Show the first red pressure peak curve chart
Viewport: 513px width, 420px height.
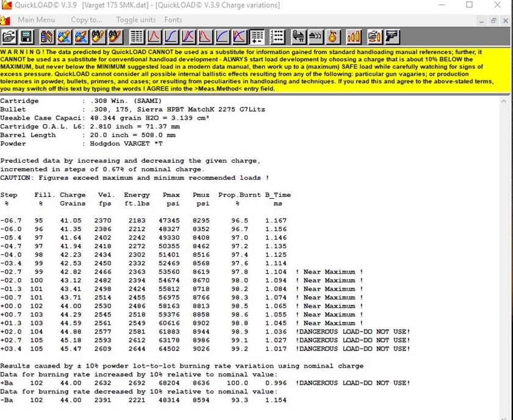point(154,37)
